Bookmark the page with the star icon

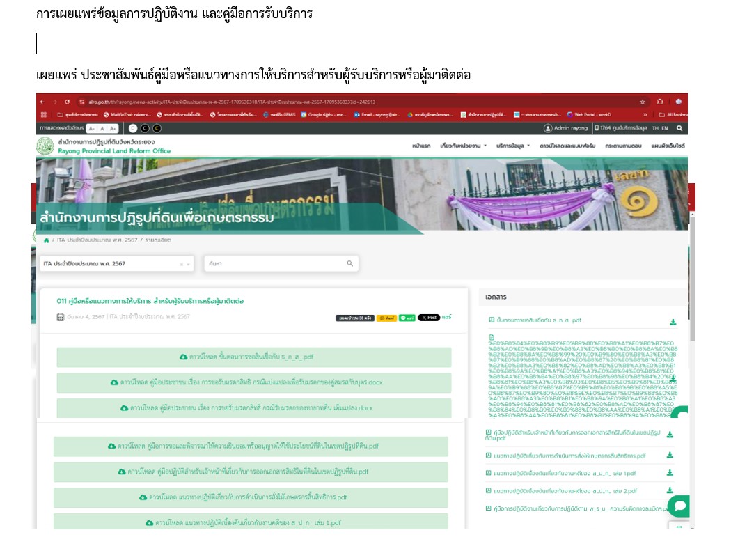pos(643,102)
